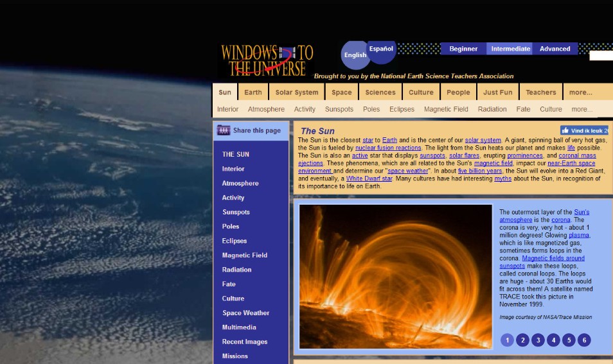Select the Beginner reading level
Screen dimensions: 613x364
tap(463, 49)
